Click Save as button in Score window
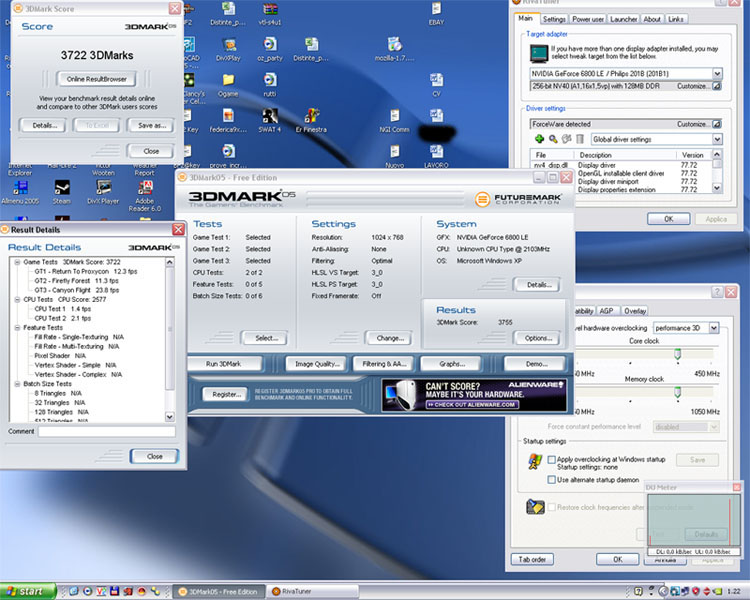 tap(152, 125)
